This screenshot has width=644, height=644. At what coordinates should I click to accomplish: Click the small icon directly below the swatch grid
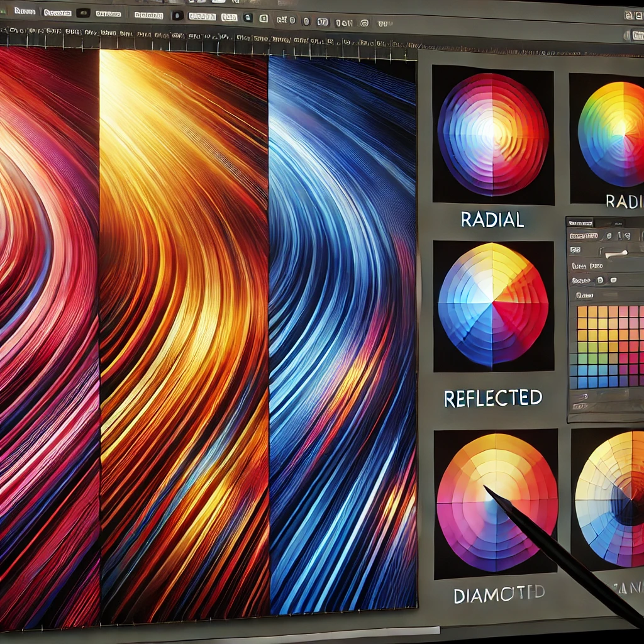tap(584, 396)
